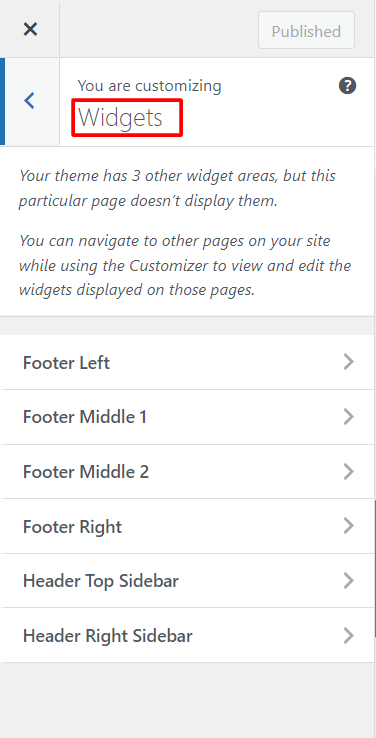Click the widget areas description text

click(x=185, y=231)
